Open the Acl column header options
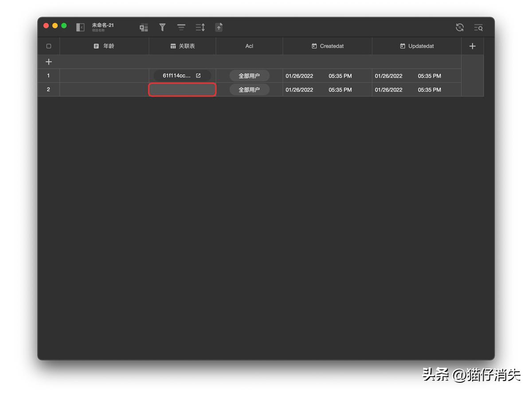 point(249,46)
